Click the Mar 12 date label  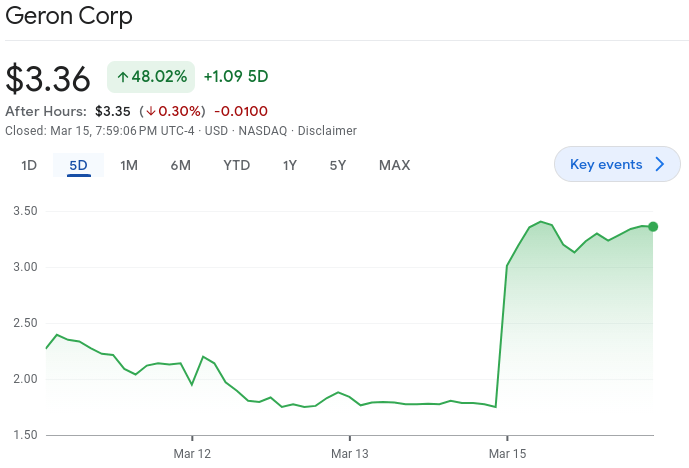[192, 454]
